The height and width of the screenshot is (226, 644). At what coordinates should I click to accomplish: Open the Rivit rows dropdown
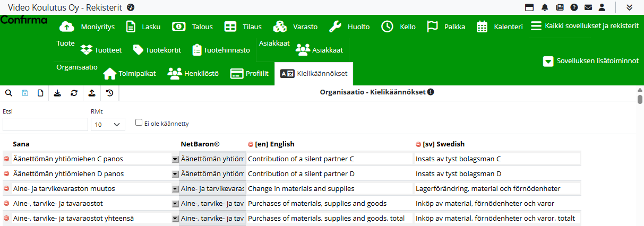108,125
